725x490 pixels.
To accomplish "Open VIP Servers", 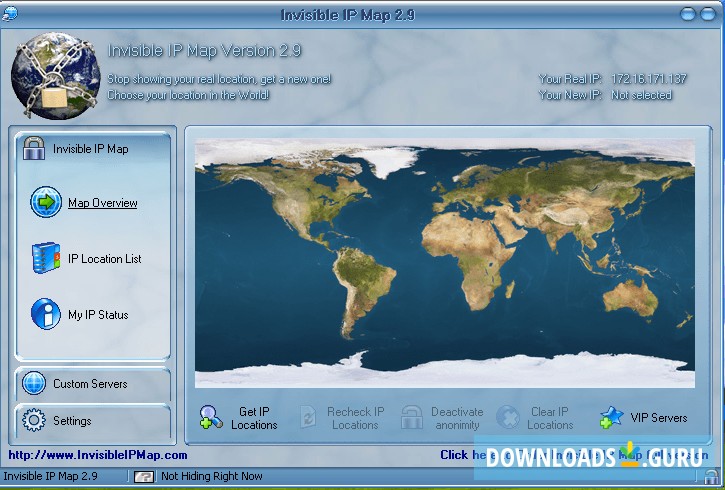I will (x=659, y=418).
